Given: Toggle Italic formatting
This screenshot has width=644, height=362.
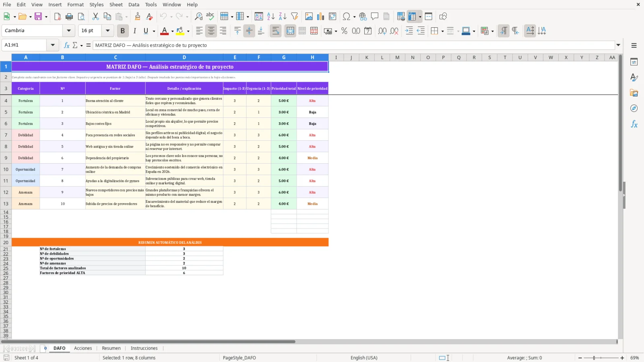Looking at the screenshot, I should tap(134, 31).
